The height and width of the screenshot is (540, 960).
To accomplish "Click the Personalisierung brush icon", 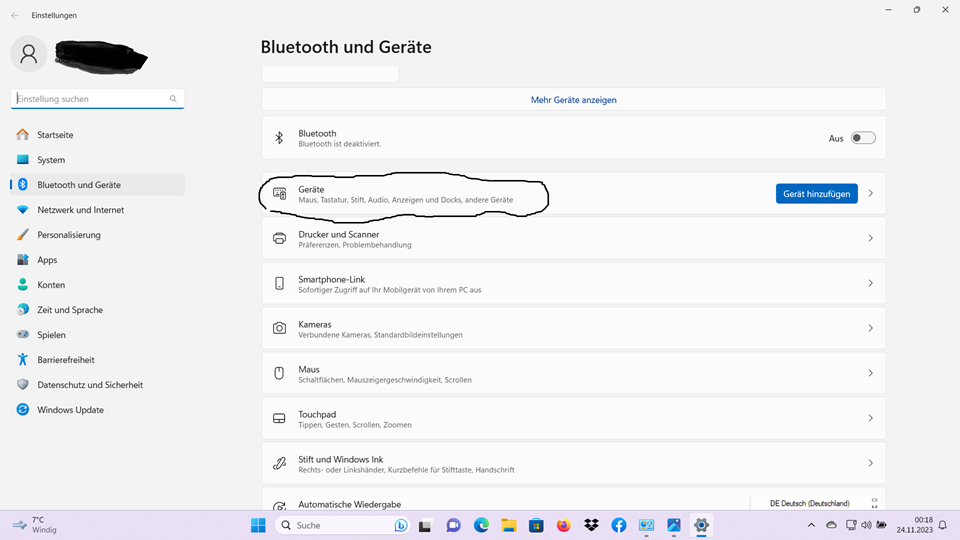I will tap(23, 235).
